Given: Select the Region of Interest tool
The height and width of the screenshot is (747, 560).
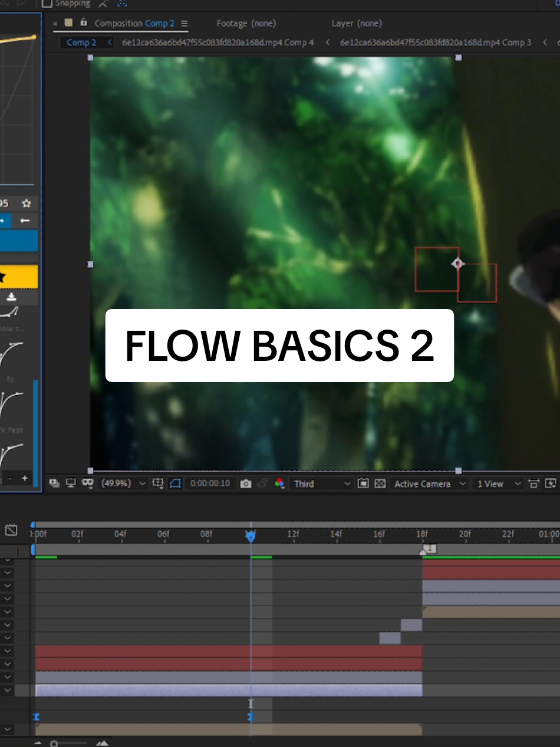Looking at the screenshot, I should click(363, 483).
